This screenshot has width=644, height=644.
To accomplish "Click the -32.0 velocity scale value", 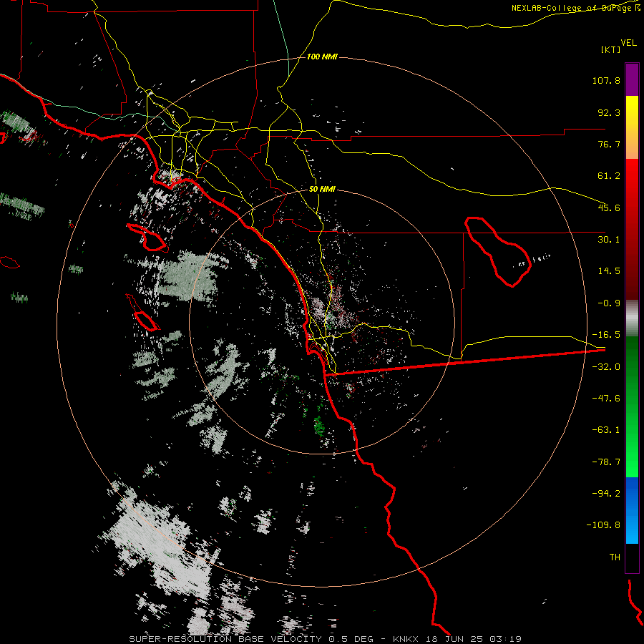I will (x=606, y=367).
